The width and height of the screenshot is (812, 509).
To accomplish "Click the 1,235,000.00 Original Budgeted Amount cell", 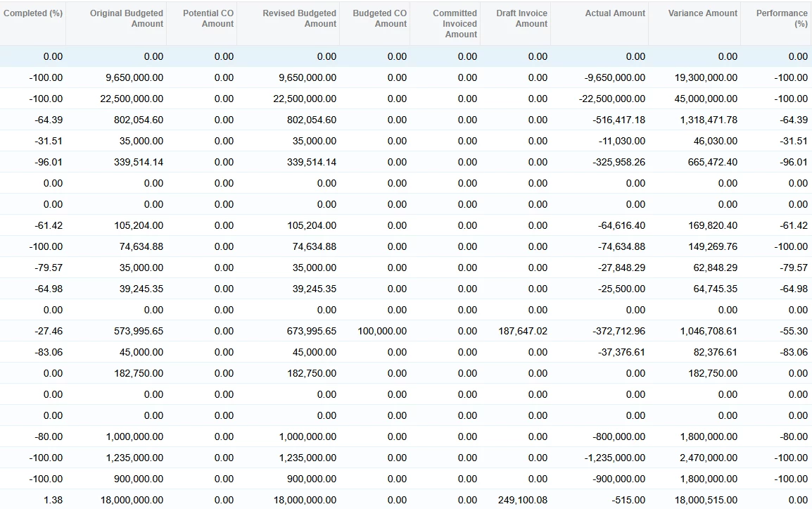I will click(x=134, y=458).
